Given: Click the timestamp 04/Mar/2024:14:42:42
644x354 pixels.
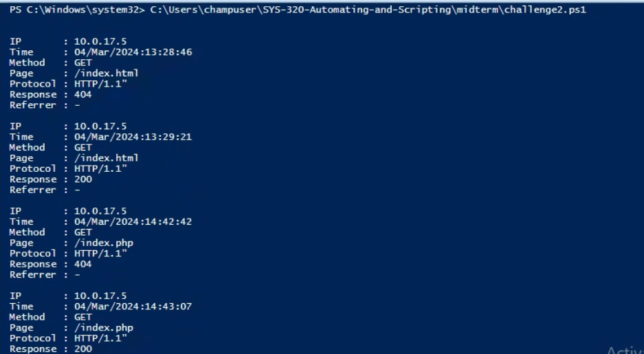Looking at the screenshot, I should (133, 221).
